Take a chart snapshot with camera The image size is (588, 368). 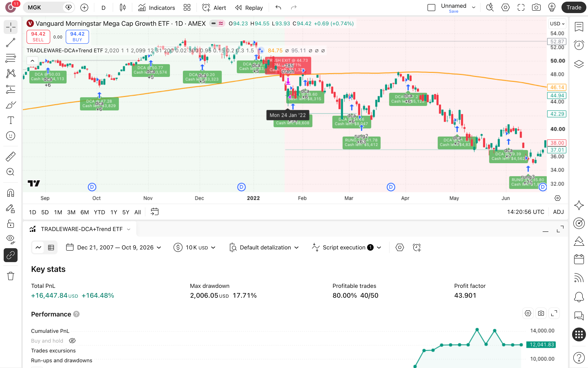pyautogui.click(x=536, y=8)
